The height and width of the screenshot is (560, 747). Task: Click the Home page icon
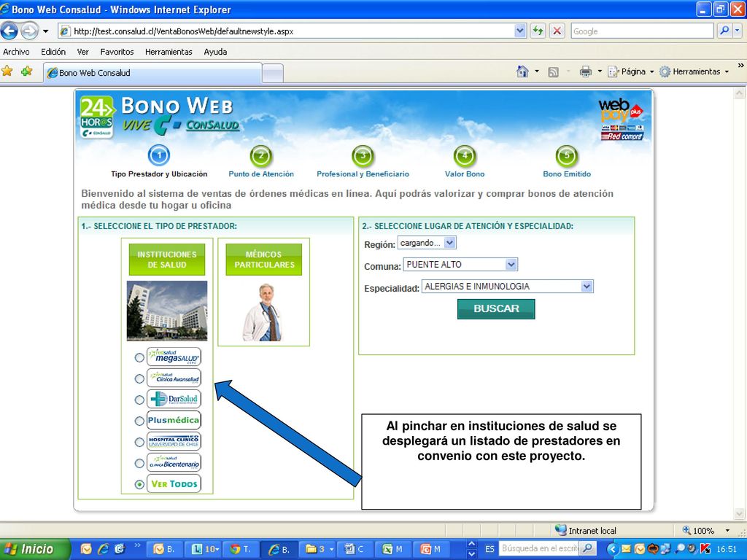pyautogui.click(x=522, y=72)
